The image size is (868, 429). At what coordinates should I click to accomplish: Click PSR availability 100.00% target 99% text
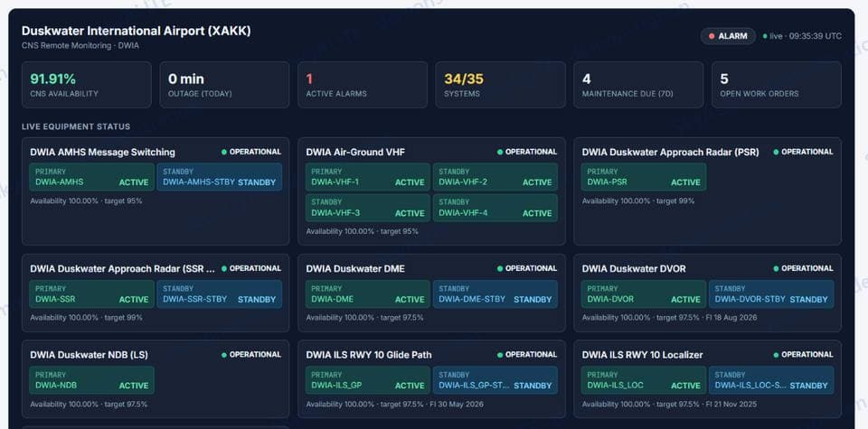point(638,201)
